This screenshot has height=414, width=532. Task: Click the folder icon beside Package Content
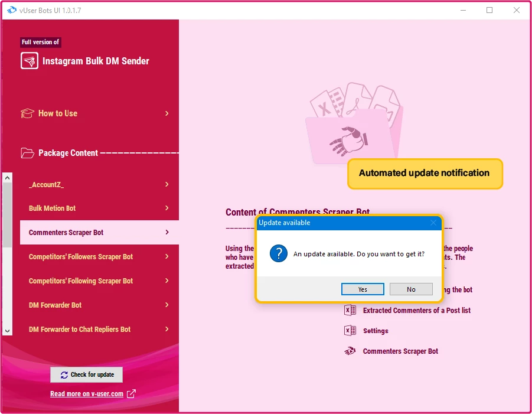[x=28, y=153]
